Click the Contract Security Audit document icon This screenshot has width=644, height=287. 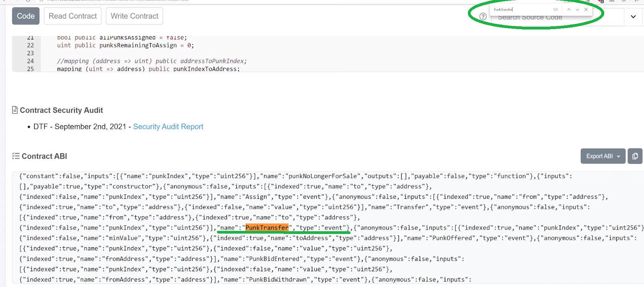[15, 110]
